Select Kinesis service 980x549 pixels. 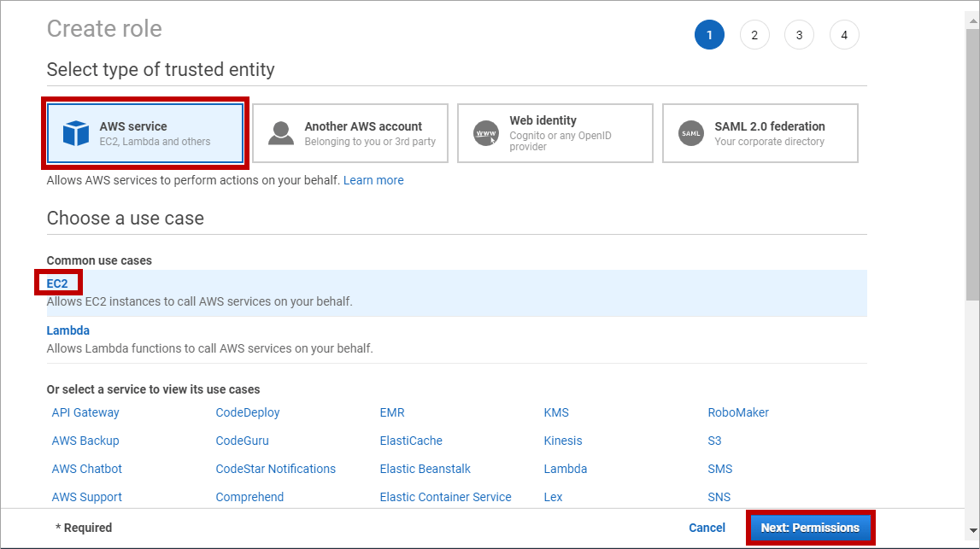click(x=562, y=441)
